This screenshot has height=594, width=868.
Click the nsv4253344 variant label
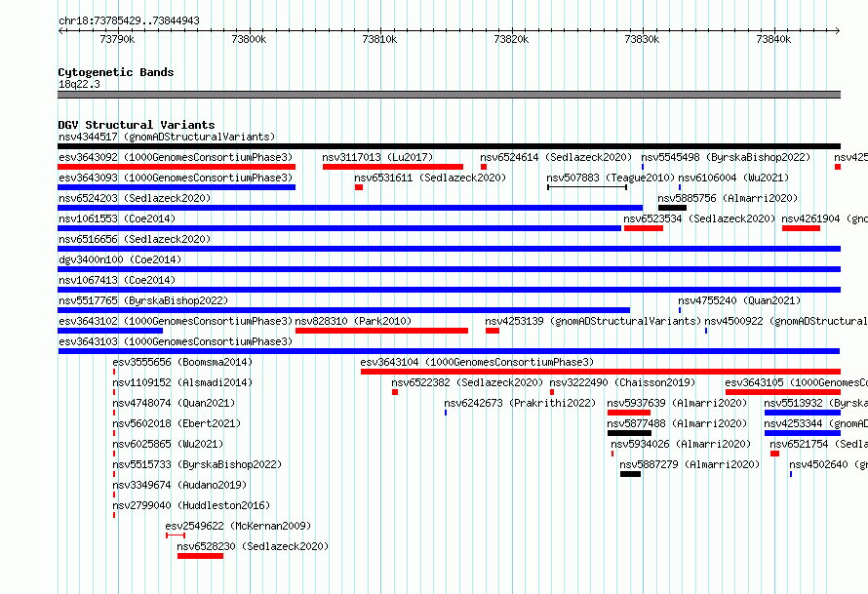click(815, 423)
